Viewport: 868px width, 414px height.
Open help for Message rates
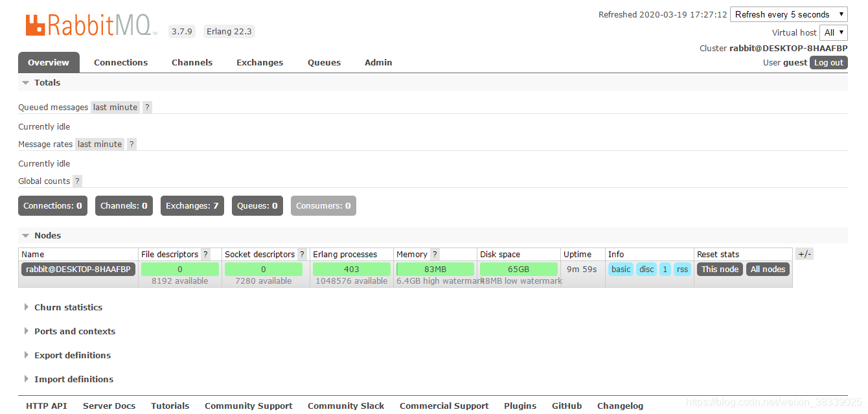[x=131, y=144]
